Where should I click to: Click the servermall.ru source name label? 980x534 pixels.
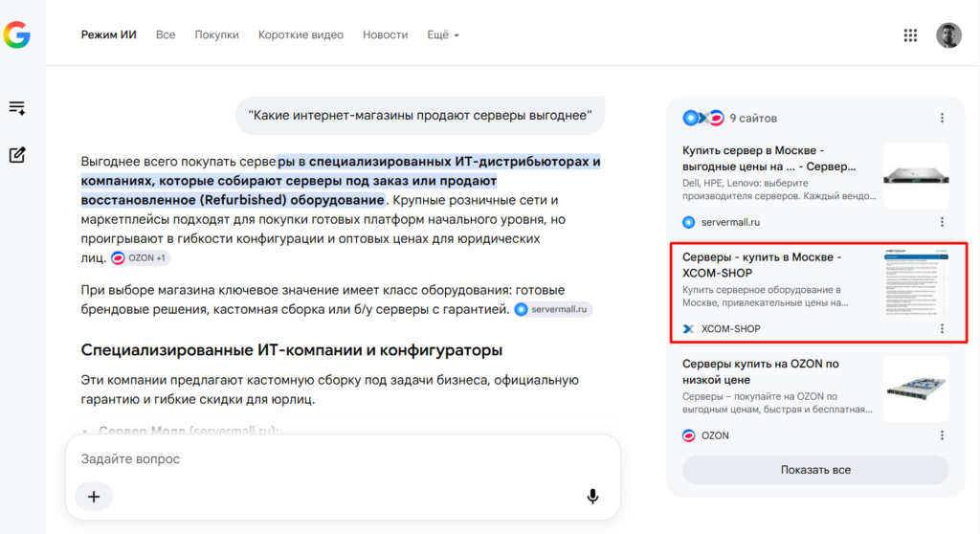click(730, 222)
